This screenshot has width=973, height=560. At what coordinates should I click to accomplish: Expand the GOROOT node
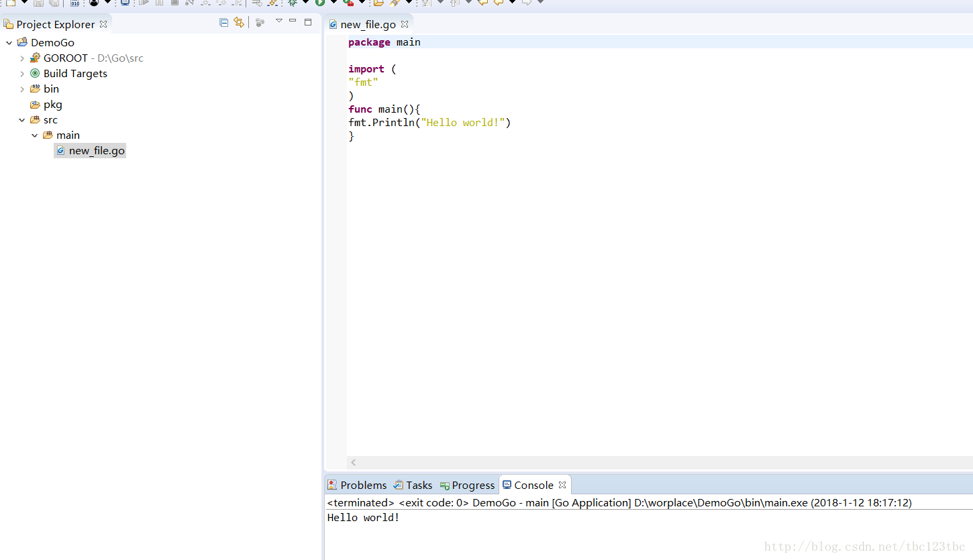[22, 58]
